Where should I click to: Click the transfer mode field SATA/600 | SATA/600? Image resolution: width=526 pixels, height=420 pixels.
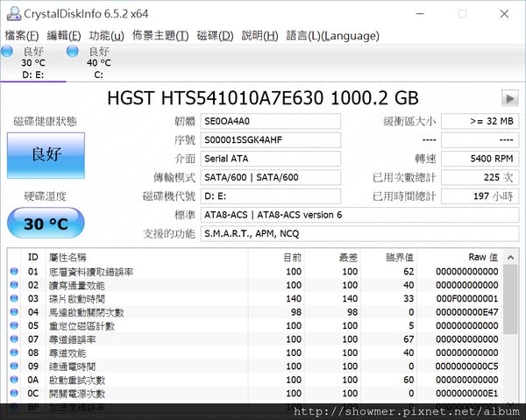(x=270, y=177)
